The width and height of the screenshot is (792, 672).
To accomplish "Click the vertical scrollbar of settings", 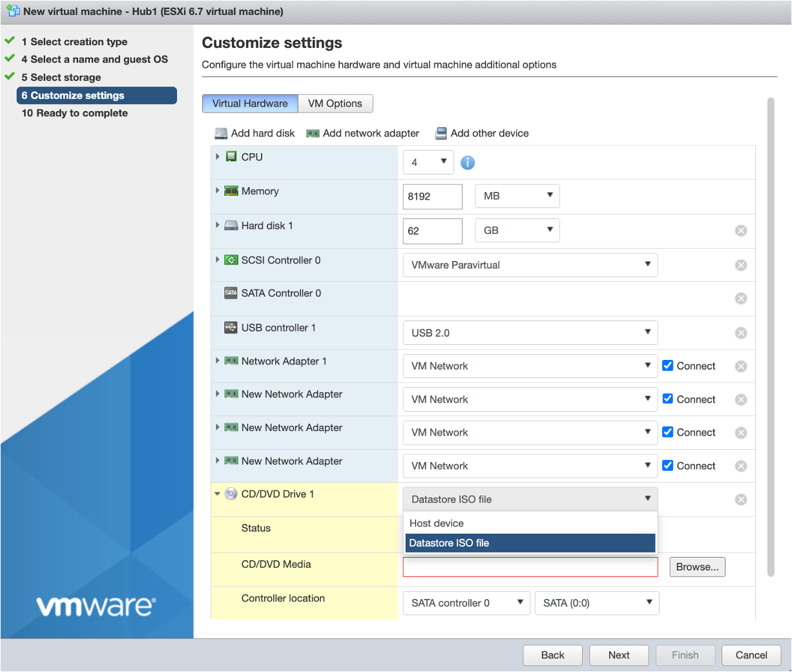I will 771,337.
